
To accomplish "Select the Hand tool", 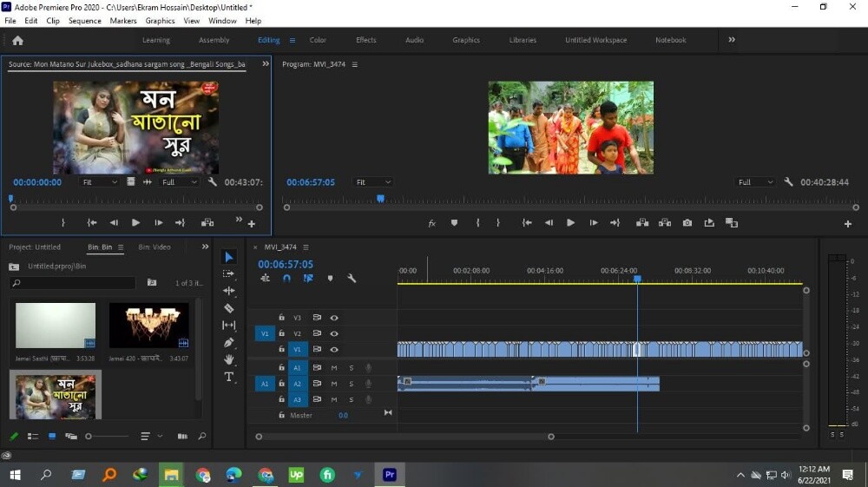I will [x=228, y=359].
